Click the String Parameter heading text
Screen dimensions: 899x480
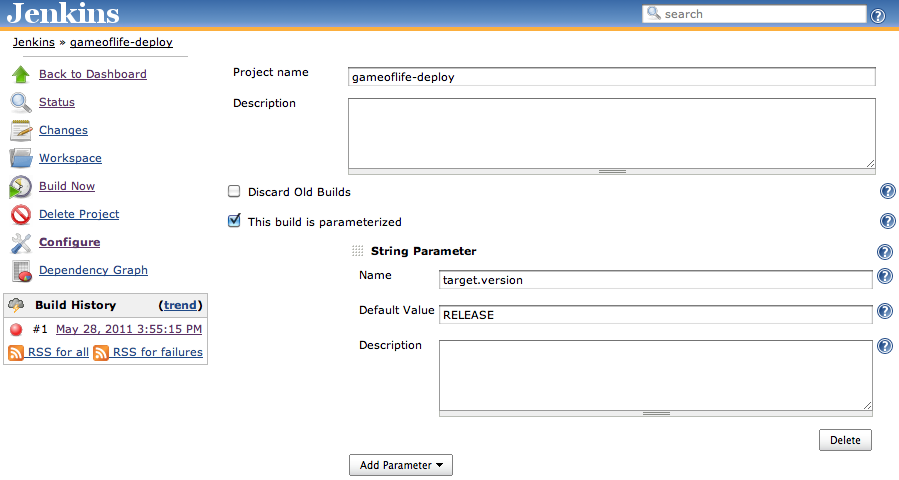424,251
